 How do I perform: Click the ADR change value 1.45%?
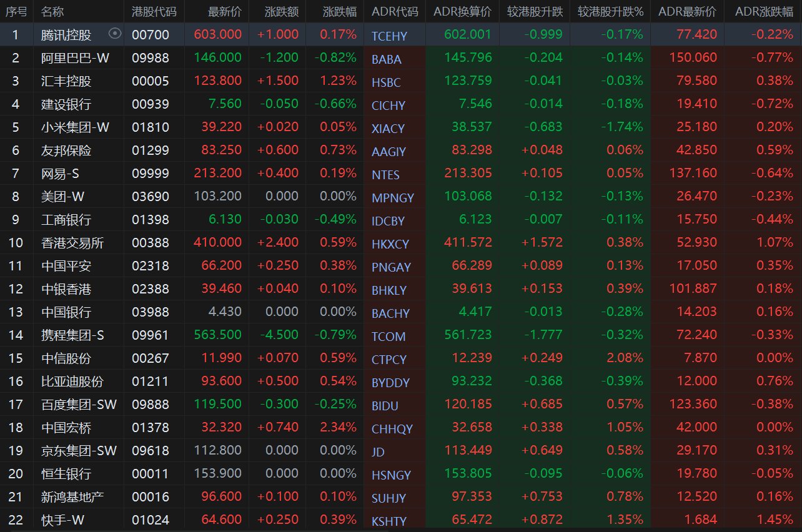coord(773,520)
